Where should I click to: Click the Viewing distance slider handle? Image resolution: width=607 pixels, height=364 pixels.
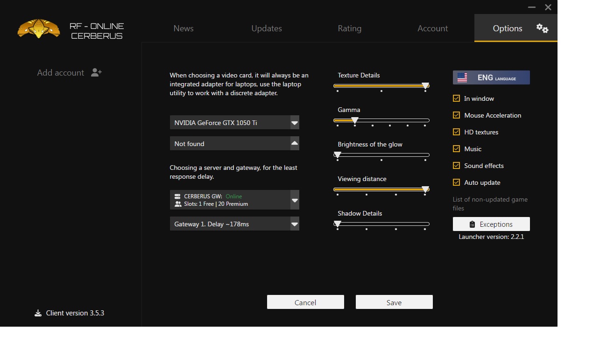tap(425, 189)
